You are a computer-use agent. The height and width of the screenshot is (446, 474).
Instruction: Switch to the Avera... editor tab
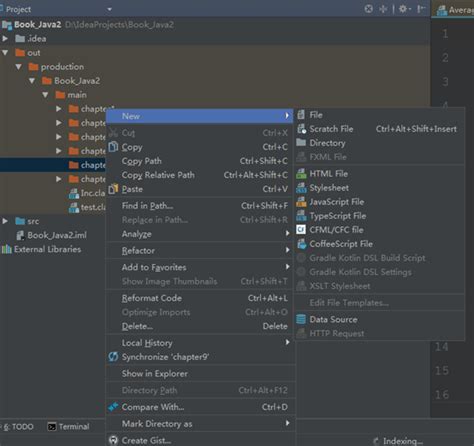tap(454, 10)
